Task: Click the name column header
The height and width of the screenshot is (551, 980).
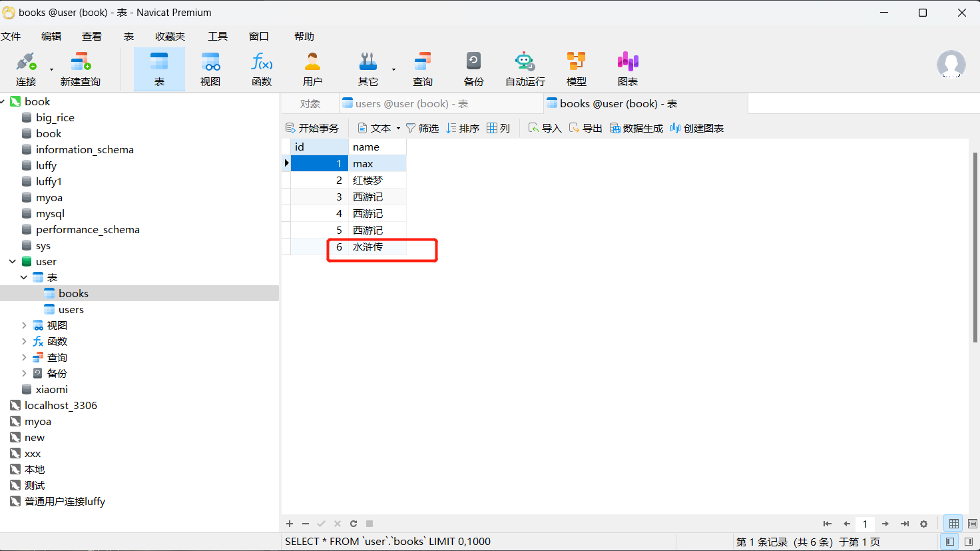Action: coord(377,147)
